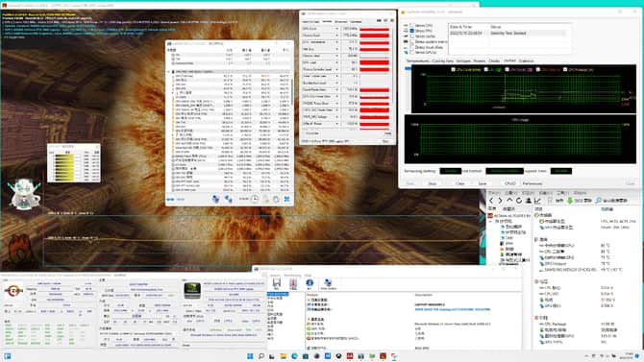The height and width of the screenshot is (362, 644).
Task: Collapse the computer node in AIDA64 tree
Action: [490, 221]
